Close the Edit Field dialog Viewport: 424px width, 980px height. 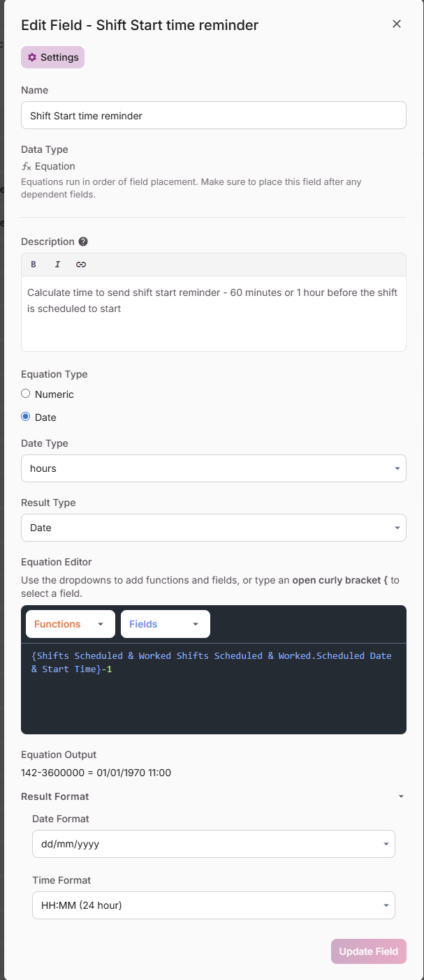[x=397, y=24]
